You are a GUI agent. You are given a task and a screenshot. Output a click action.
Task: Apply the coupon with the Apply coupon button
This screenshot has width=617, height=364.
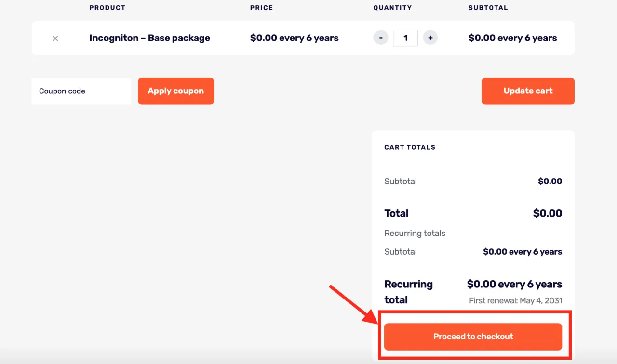tap(176, 91)
